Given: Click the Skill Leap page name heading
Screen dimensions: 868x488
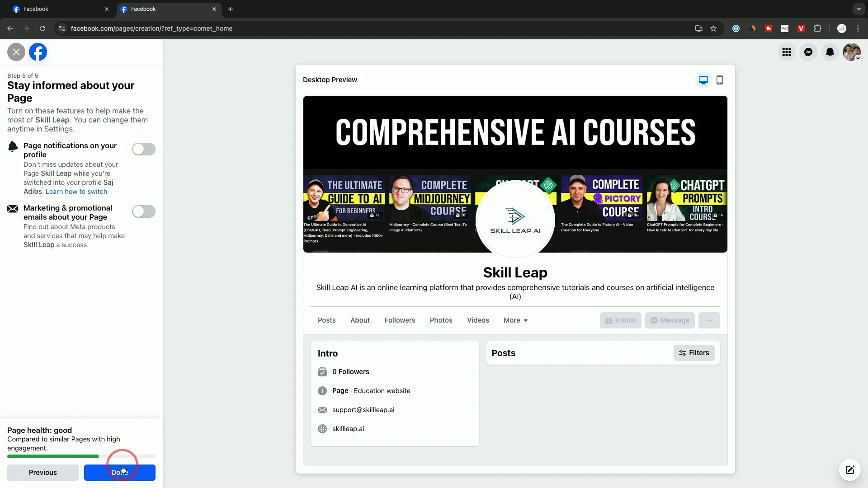Looking at the screenshot, I should 515,272.
